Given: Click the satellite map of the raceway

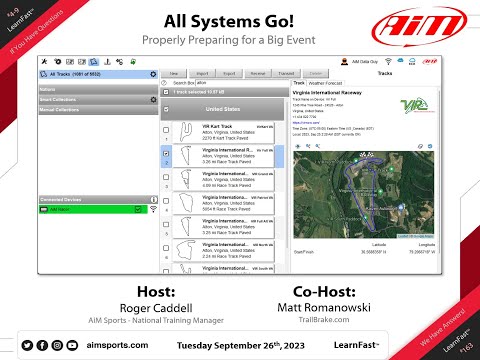Looking at the screenshot, I should point(364,195).
